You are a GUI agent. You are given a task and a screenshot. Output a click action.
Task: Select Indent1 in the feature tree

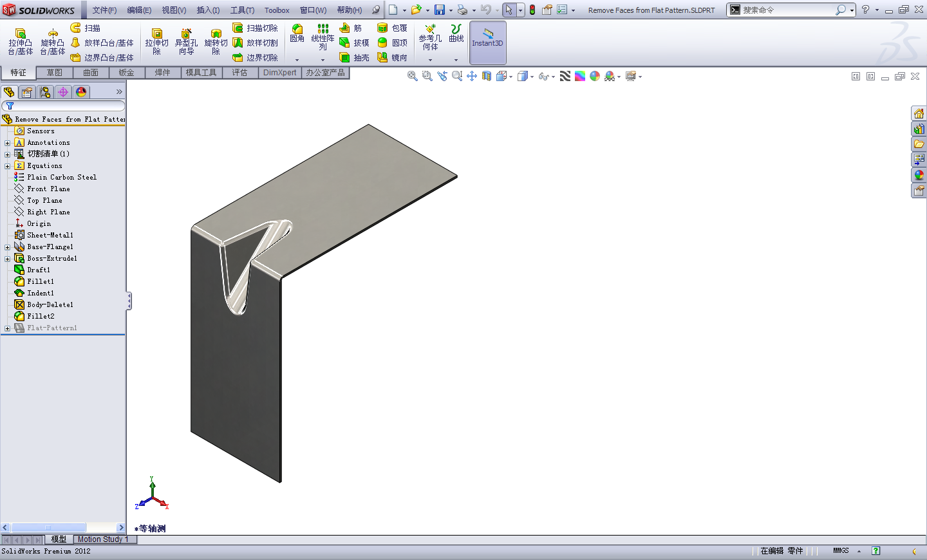tap(41, 294)
